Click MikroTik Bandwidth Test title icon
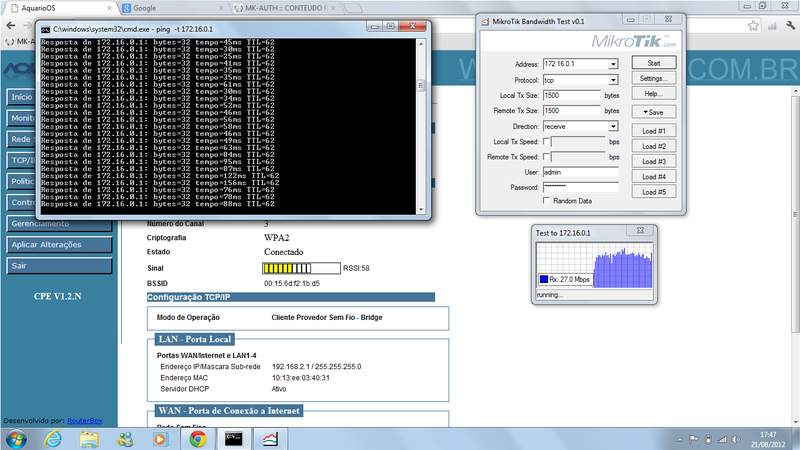 (x=485, y=21)
